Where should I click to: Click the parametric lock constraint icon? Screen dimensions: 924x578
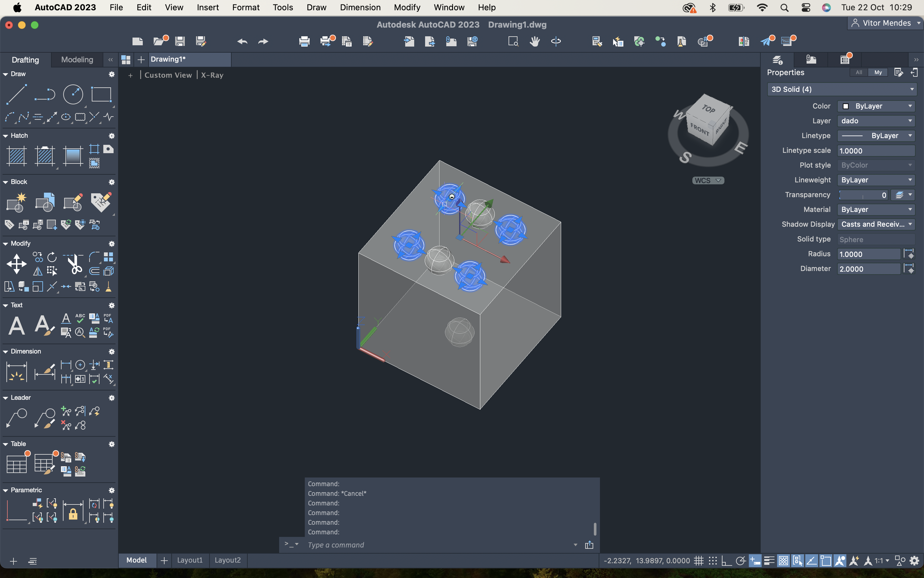(73, 512)
